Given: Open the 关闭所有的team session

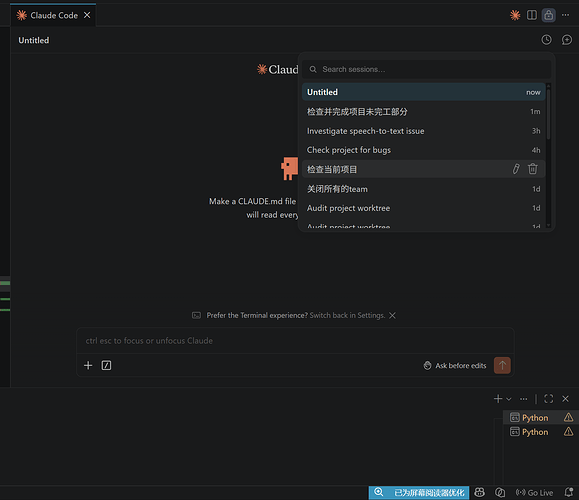Looking at the screenshot, I should pos(424,189).
